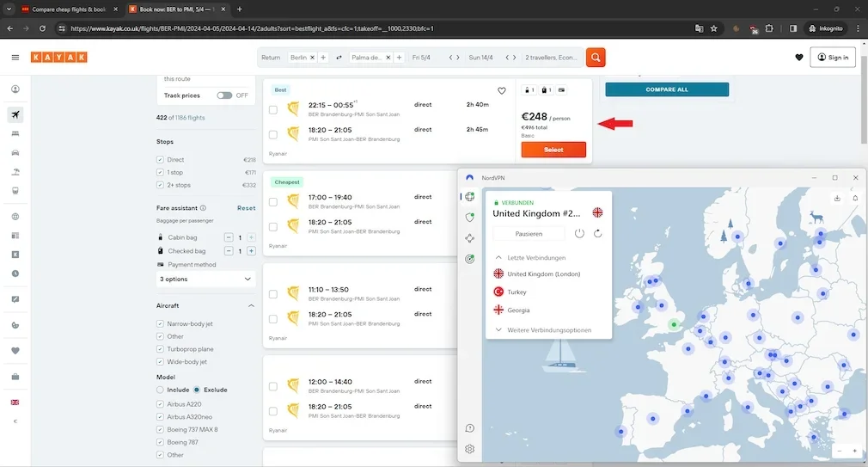Screen dimensions: 868x467
Task: Open NordVPN settings gear icon
Action: [x=470, y=449]
